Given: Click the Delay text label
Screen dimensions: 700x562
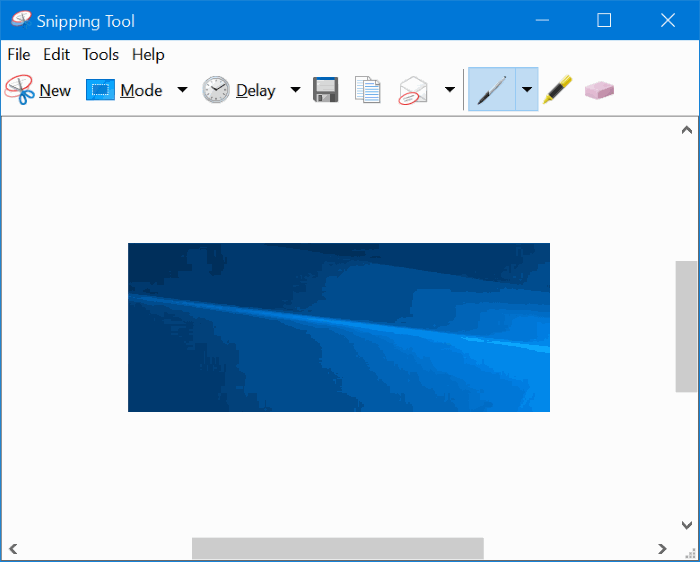Looking at the screenshot, I should tap(256, 91).
